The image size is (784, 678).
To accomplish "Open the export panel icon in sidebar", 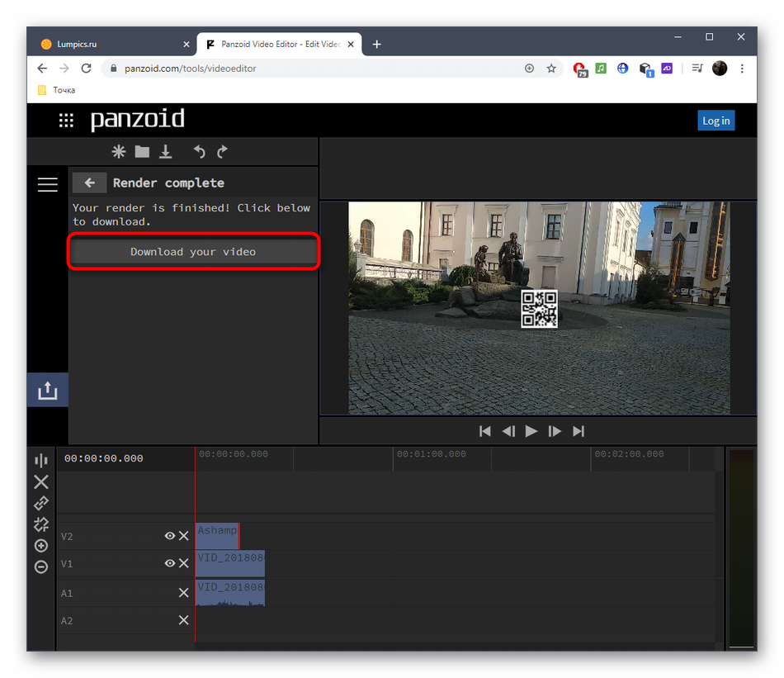I will 48,390.
